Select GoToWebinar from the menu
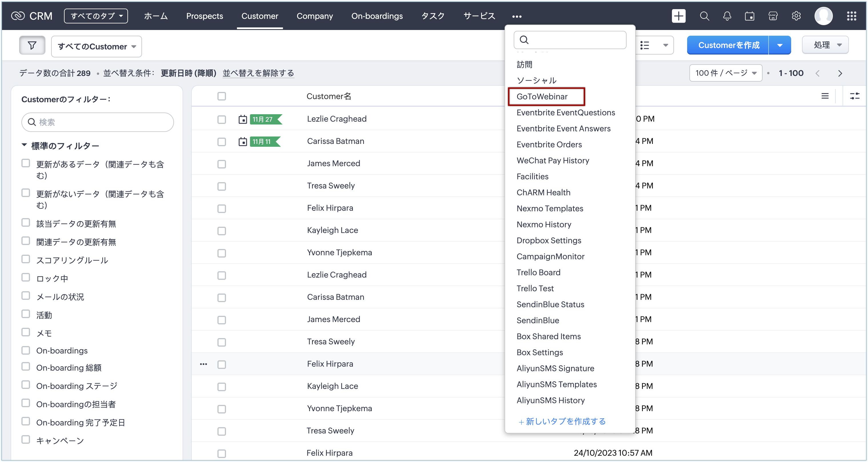This screenshot has height=462, width=868. pyautogui.click(x=542, y=97)
